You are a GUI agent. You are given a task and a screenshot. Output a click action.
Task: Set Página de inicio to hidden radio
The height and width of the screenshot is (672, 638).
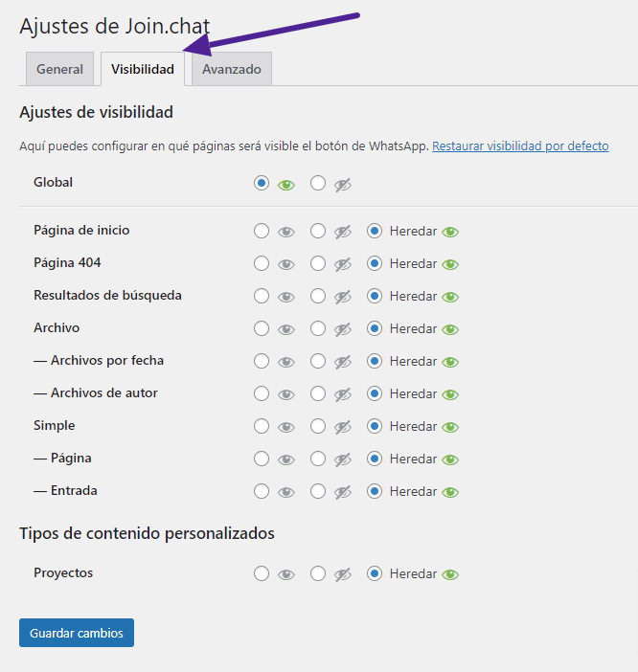pyautogui.click(x=318, y=231)
